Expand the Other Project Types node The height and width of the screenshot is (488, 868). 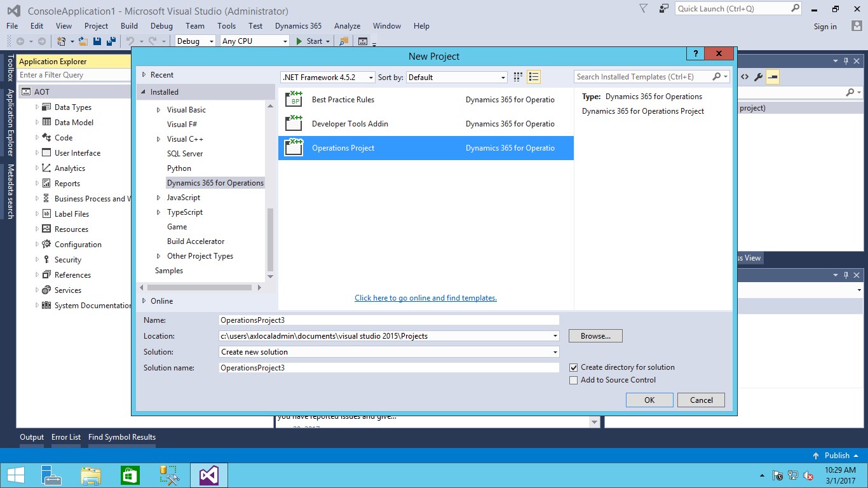click(x=159, y=256)
